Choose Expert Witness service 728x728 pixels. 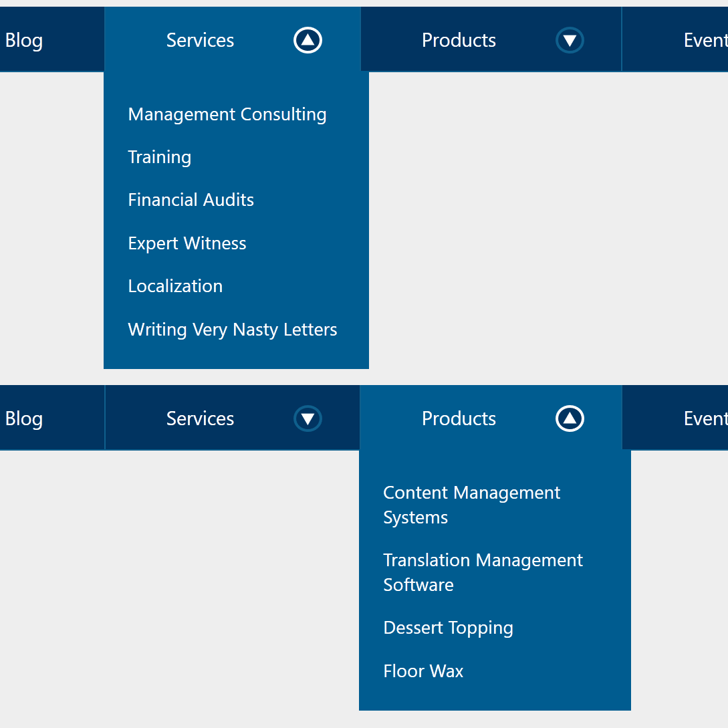point(187,243)
